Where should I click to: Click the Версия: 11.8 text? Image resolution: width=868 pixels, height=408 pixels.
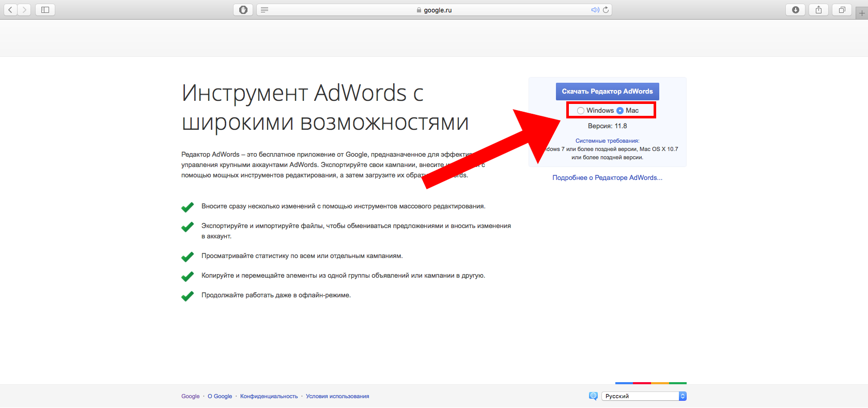(x=607, y=126)
